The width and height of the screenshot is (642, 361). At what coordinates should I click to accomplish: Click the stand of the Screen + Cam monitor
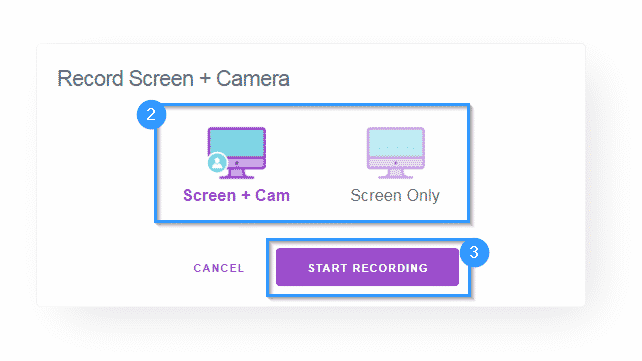point(237,174)
